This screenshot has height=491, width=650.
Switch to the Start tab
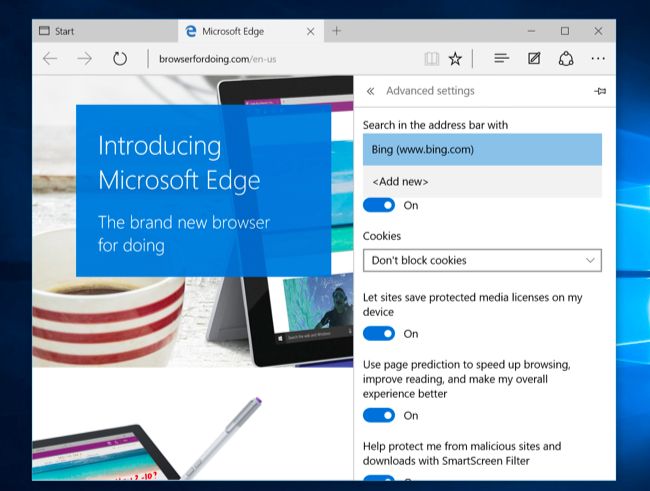(x=105, y=31)
